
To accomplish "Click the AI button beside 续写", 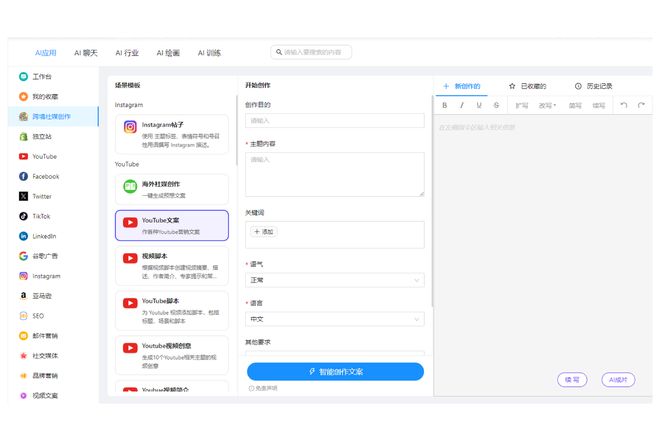I will 618,380.
